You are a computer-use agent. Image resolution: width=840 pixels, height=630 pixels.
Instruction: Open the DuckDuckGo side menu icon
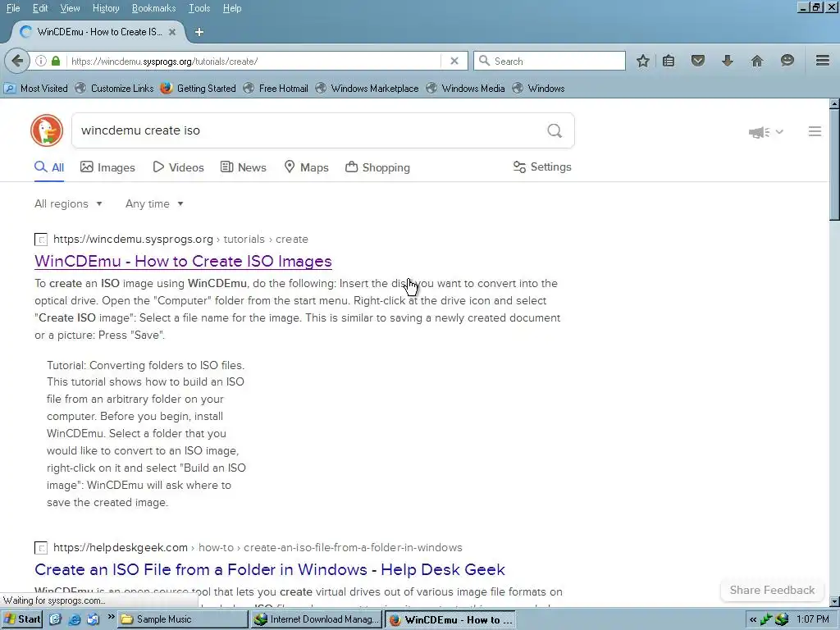815,131
